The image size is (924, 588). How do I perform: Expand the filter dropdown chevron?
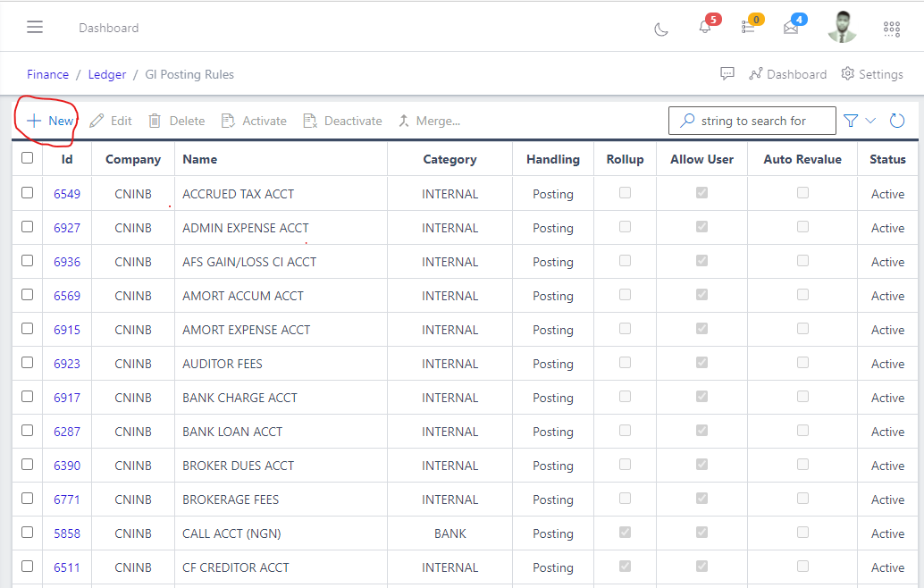[870, 121]
